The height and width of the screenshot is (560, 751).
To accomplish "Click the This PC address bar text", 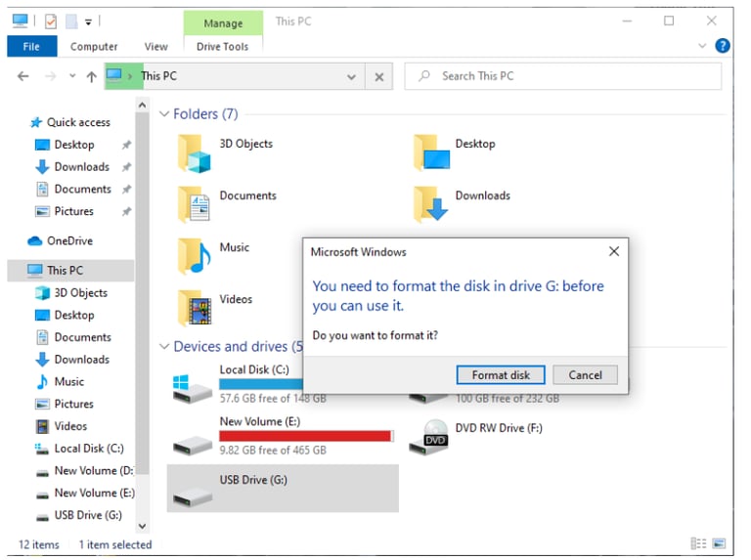I will pyautogui.click(x=159, y=76).
